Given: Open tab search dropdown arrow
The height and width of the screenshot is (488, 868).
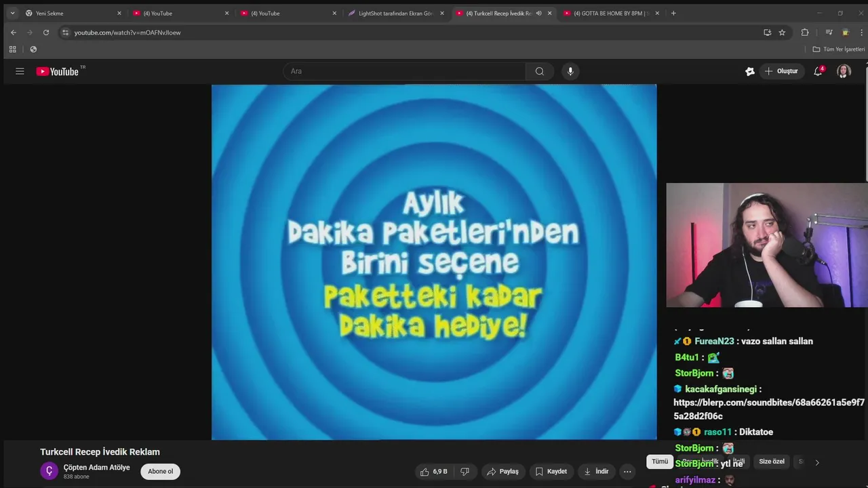Looking at the screenshot, I should tap(12, 13).
